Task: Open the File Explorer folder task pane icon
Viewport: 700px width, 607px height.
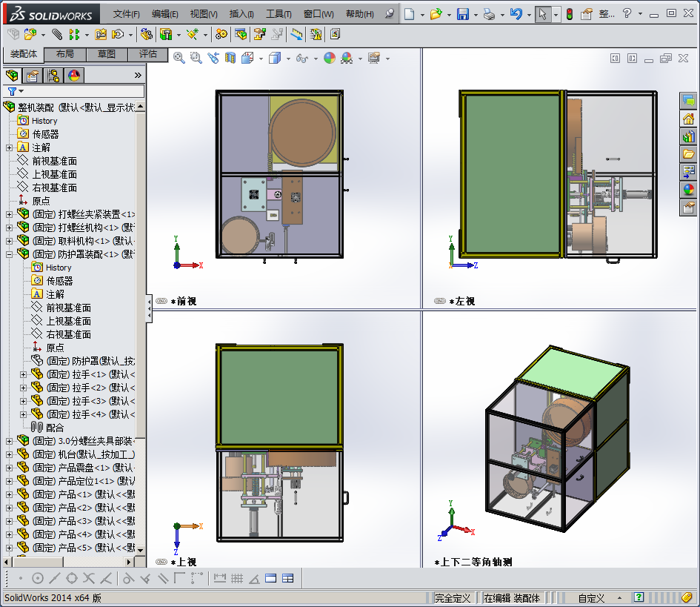Action: click(x=688, y=154)
